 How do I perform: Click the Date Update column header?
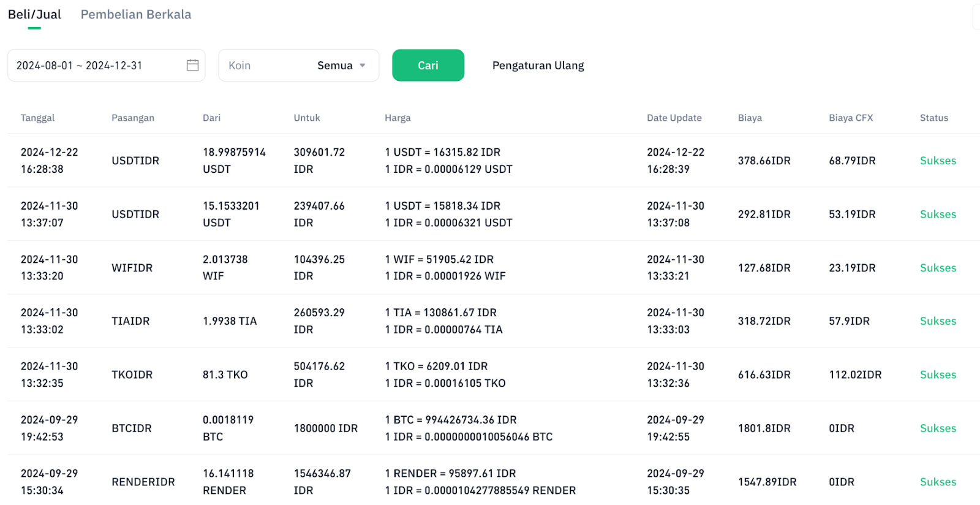pos(674,118)
